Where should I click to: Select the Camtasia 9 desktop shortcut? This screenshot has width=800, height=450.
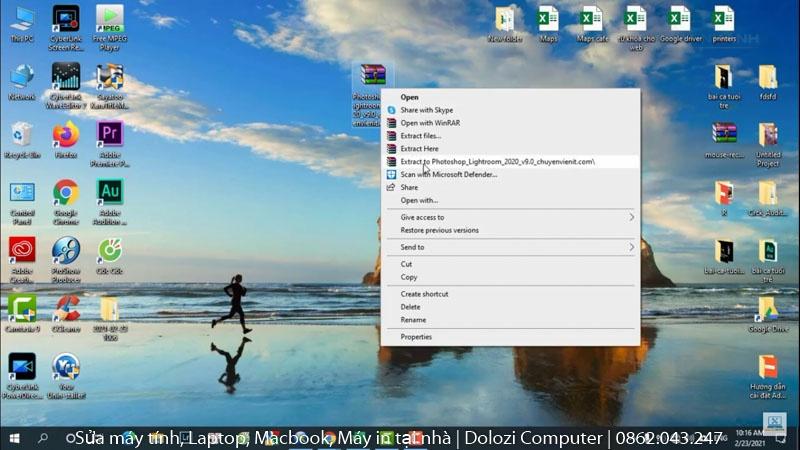[x=21, y=308]
